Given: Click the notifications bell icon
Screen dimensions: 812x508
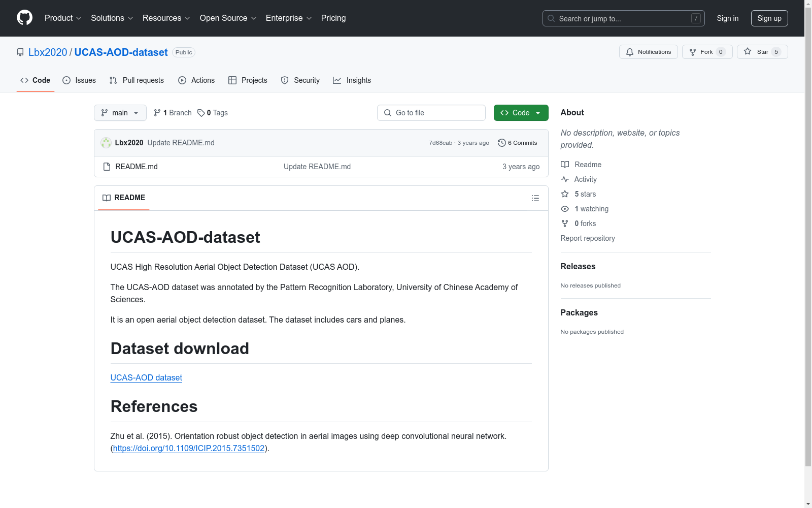Looking at the screenshot, I should click(x=629, y=52).
